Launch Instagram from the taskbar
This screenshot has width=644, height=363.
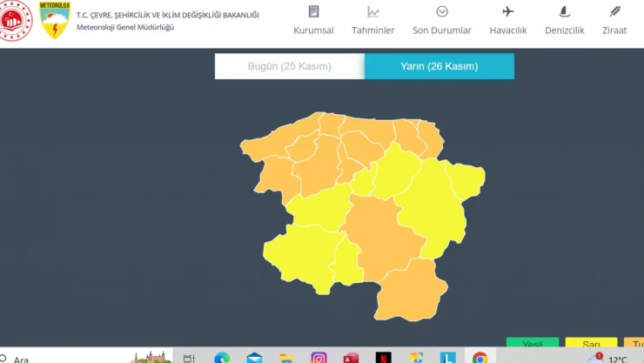click(319, 358)
